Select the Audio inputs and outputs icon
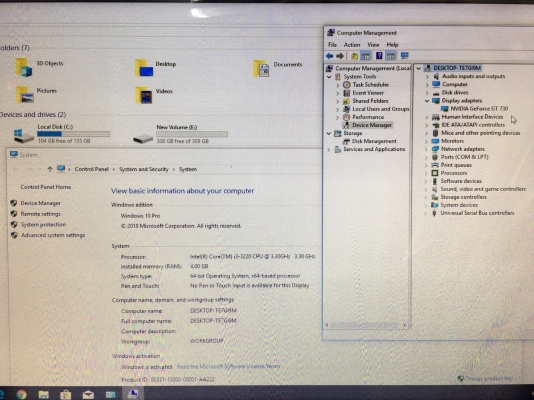This screenshot has width=534, height=400. point(436,76)
